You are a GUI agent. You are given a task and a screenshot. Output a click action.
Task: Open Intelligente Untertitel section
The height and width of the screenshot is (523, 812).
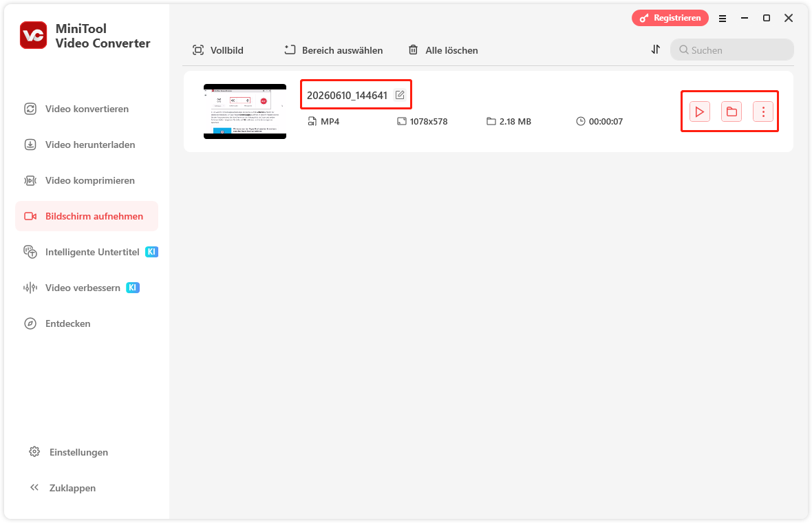click(87, 252)
